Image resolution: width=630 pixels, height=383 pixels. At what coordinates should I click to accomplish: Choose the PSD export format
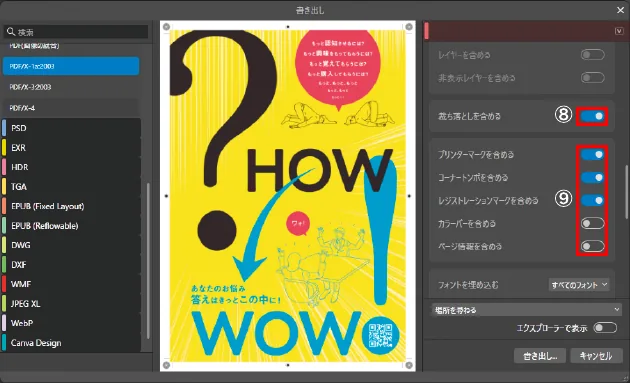coord(71,128)
